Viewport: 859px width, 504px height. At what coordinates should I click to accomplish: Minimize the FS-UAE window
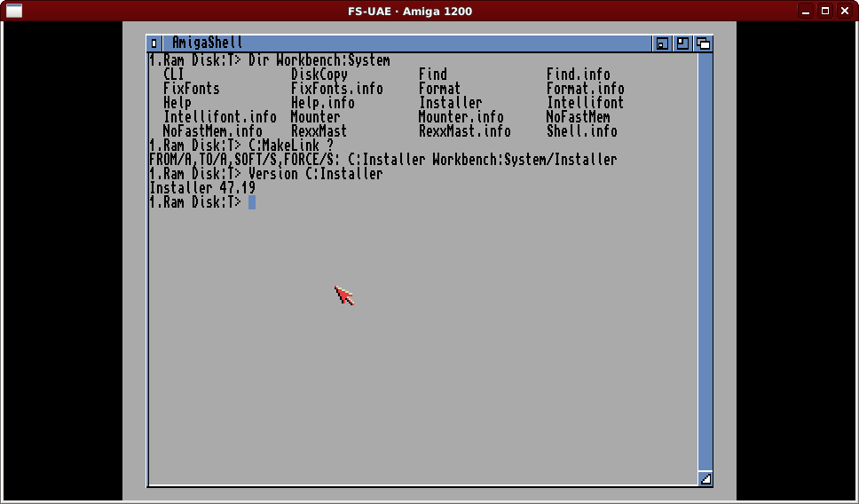pyautogui.click(x=806, y=11)
